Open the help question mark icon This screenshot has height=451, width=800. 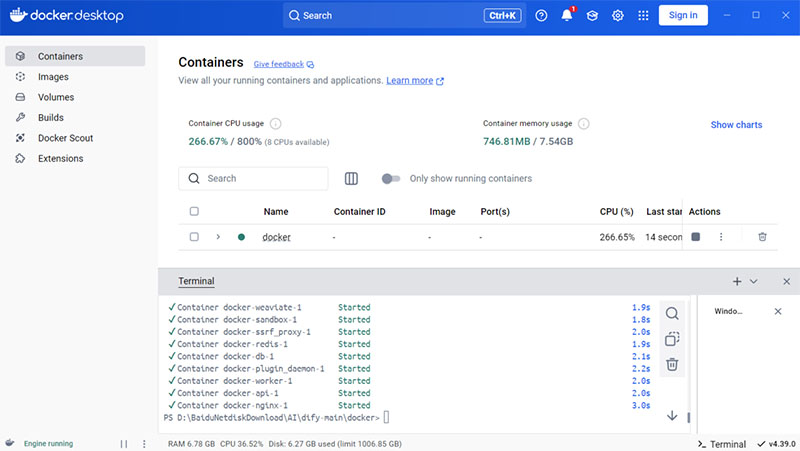coord(541,16)
